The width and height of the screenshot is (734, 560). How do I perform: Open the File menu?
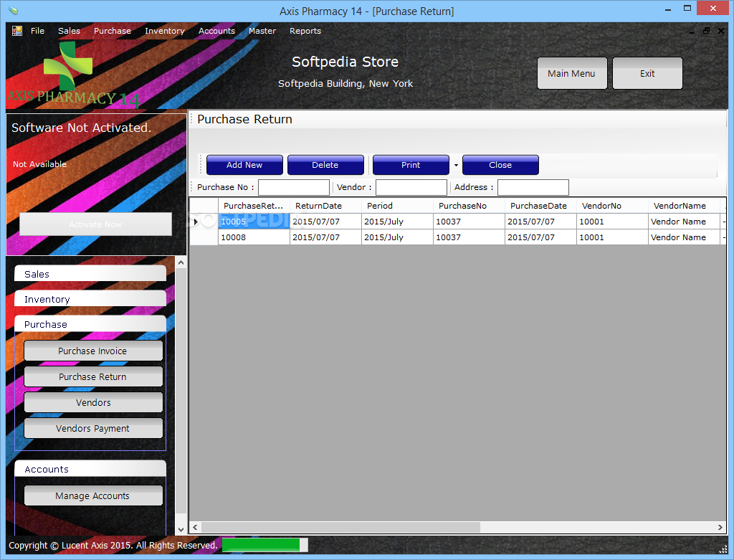37,31
